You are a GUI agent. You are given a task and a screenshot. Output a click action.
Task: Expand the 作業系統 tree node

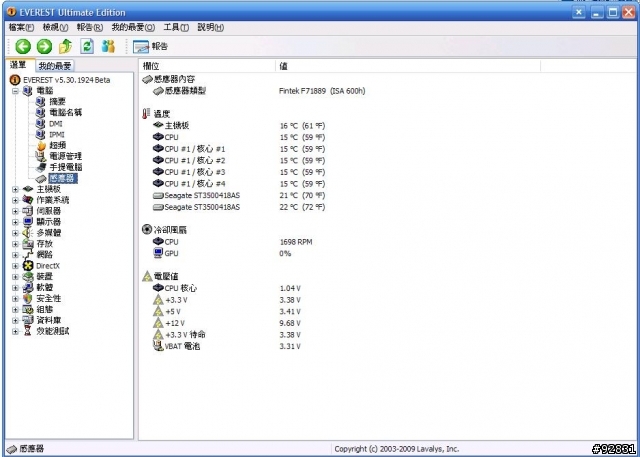click(x=16, y=200)
